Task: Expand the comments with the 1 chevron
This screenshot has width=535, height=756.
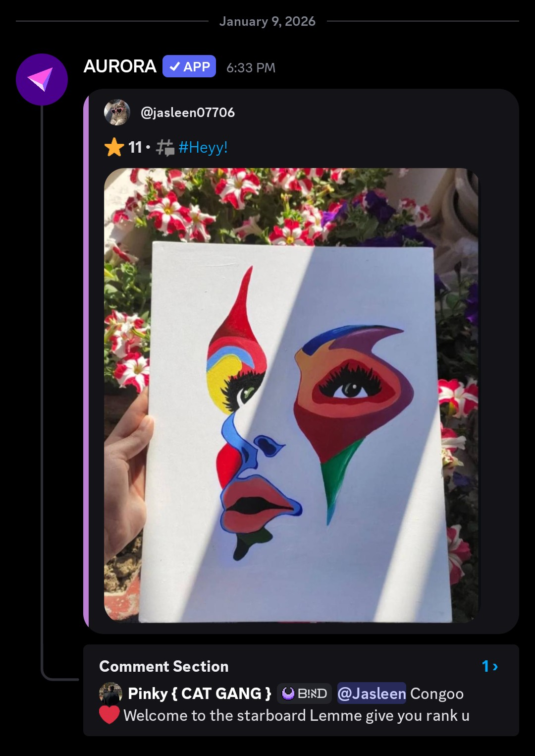Action: click(x=489, y=666)
